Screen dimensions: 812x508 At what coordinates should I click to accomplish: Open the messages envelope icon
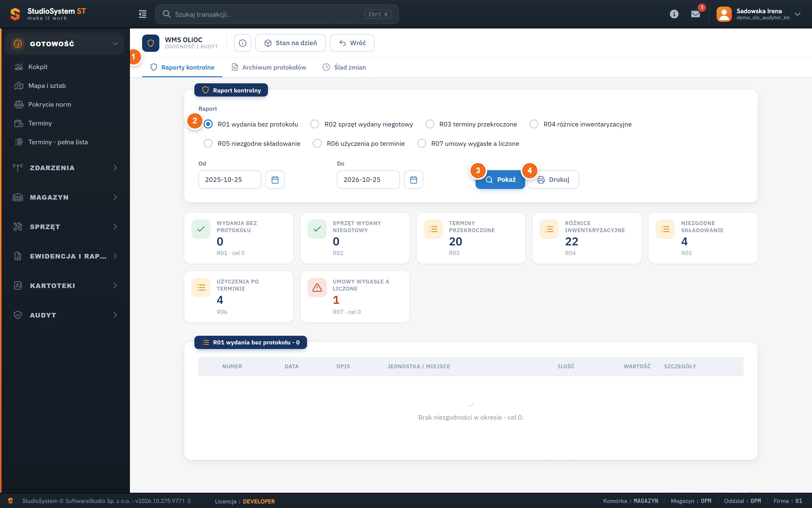coord(695,14)
